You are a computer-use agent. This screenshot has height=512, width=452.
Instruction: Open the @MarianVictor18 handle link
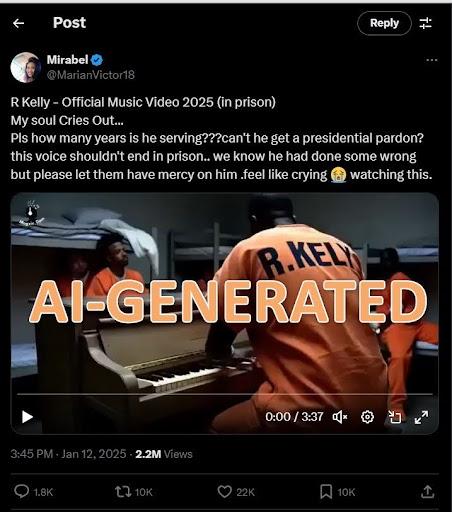[91, 75]
